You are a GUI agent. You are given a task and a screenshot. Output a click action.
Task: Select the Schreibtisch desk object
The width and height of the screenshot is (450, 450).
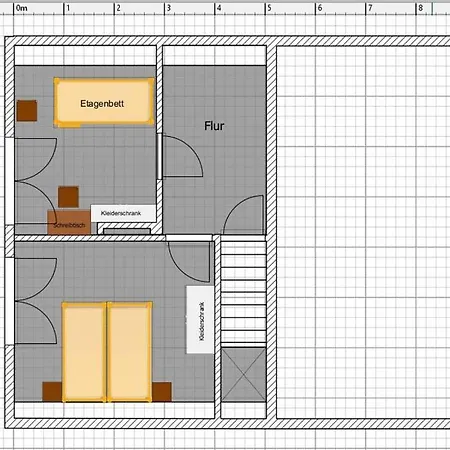coord(69,222)
